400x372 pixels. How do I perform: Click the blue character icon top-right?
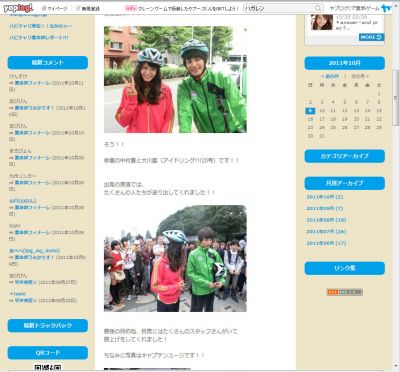(x=386, y=8)
